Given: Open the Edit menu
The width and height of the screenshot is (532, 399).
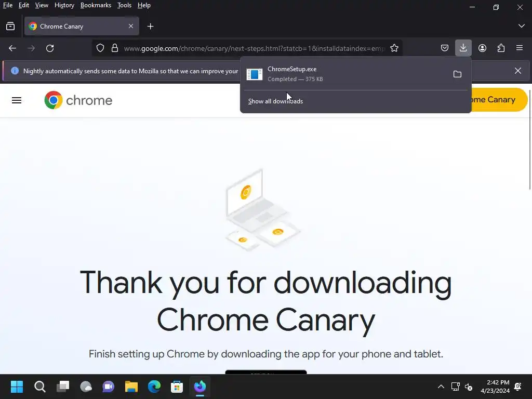Looking at the screenshot, I should click(x=24, y=5).
